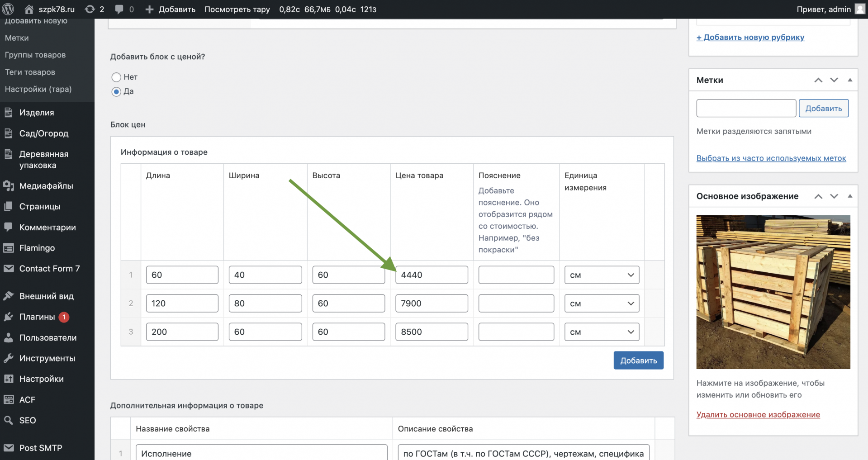Click the comments bubble icon in admin bar
Image resolution: width=868 pixels, height=460 pixels.
[119, 9]
